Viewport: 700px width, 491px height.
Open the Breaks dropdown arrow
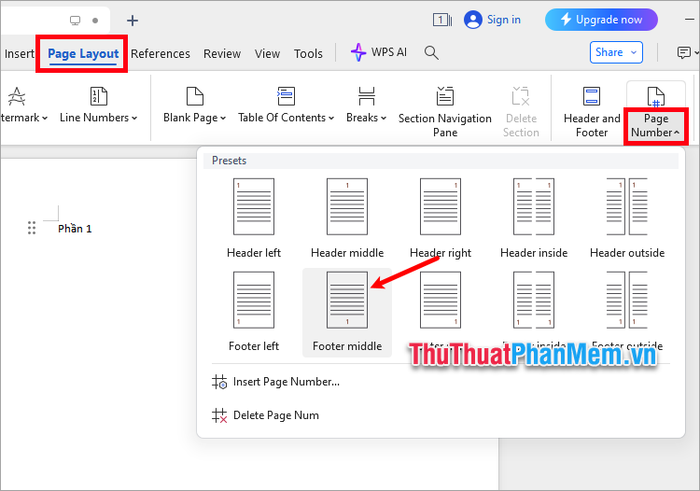click(x=383, y=118)
